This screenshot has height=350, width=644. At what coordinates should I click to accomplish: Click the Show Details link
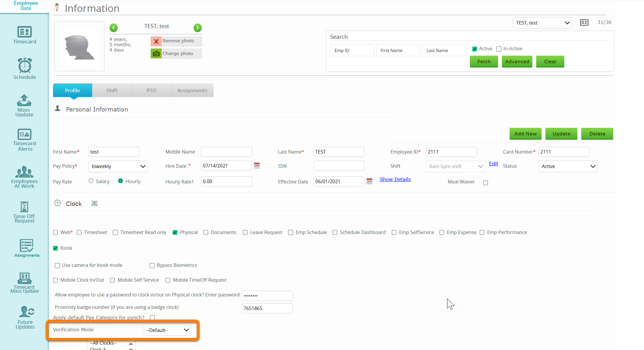395,179
